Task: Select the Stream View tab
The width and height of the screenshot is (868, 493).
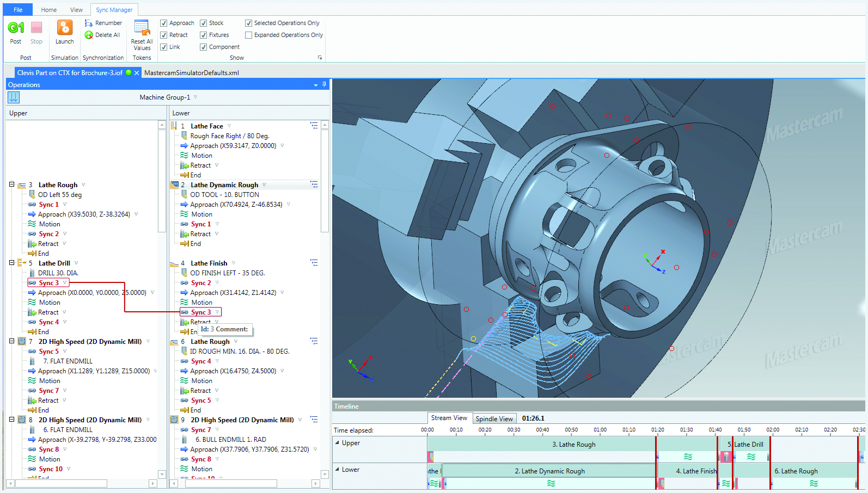Action: (x=449, y=418)
